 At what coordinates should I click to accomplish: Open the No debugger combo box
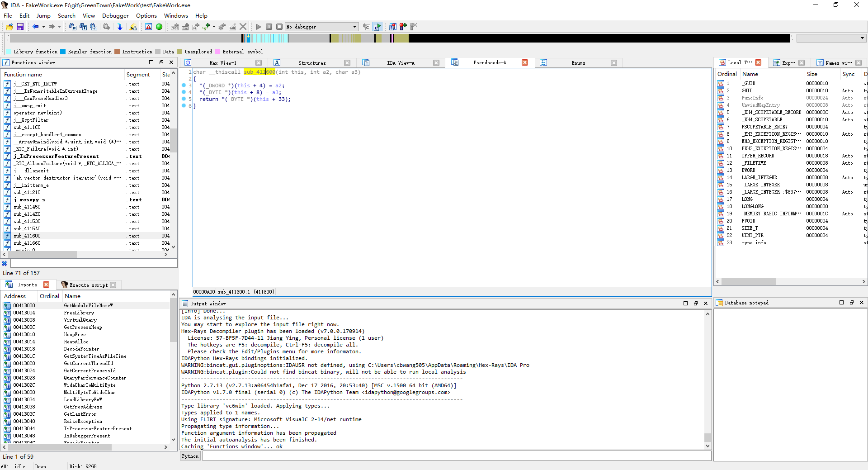(322, 27)
